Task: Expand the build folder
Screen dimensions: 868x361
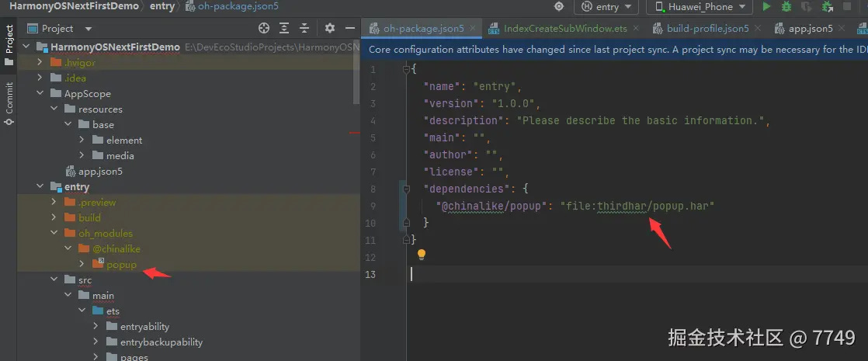Action: pyautogui.click(x=54, y=217)
